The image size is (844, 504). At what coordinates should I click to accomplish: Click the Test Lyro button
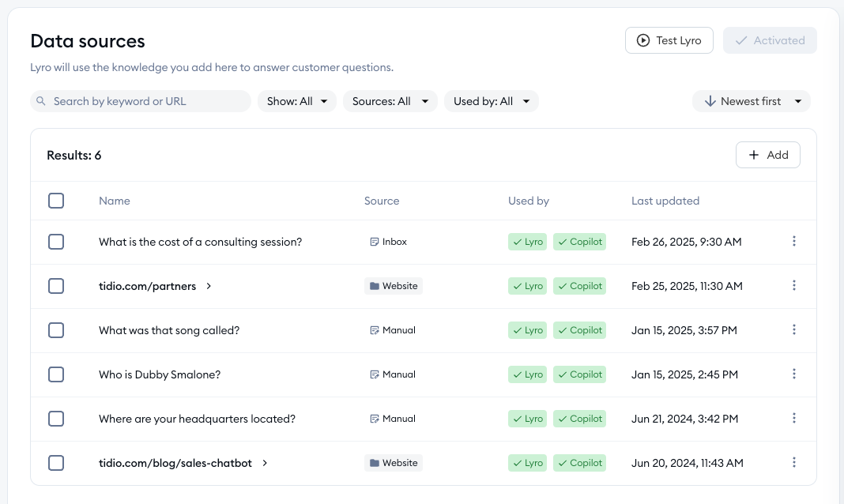coord(669,40)
